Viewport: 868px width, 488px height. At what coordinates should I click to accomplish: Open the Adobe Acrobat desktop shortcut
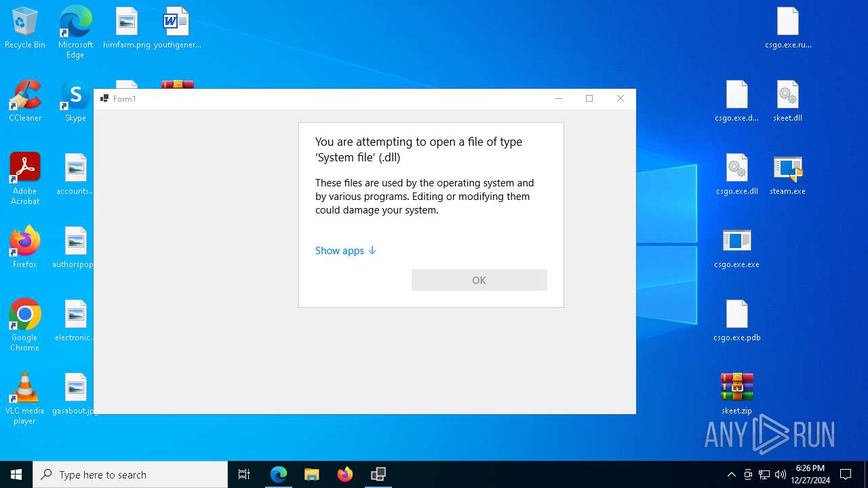25,179
